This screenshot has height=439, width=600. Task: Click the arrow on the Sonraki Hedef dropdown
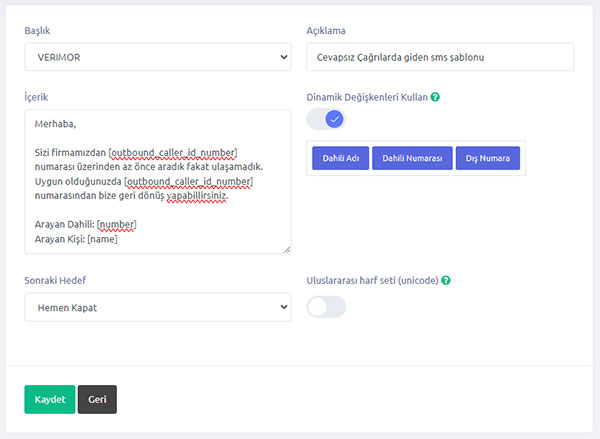point(283,307)
